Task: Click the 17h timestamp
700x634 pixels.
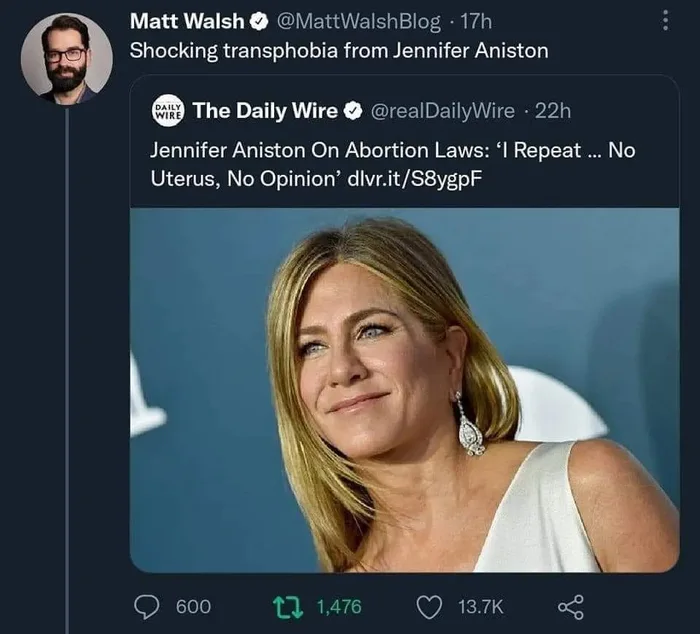Action: 475,21
